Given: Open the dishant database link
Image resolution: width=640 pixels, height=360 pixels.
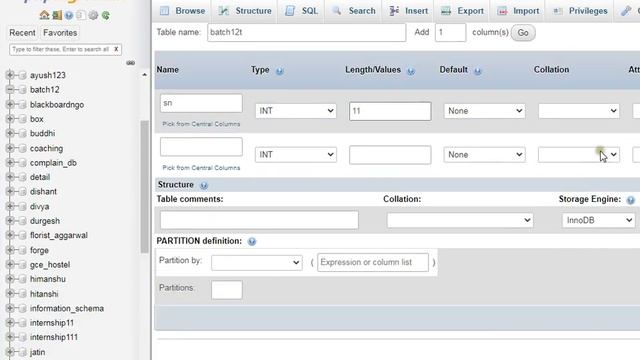Looking at the screenshot, I should (x=43, y=191).
